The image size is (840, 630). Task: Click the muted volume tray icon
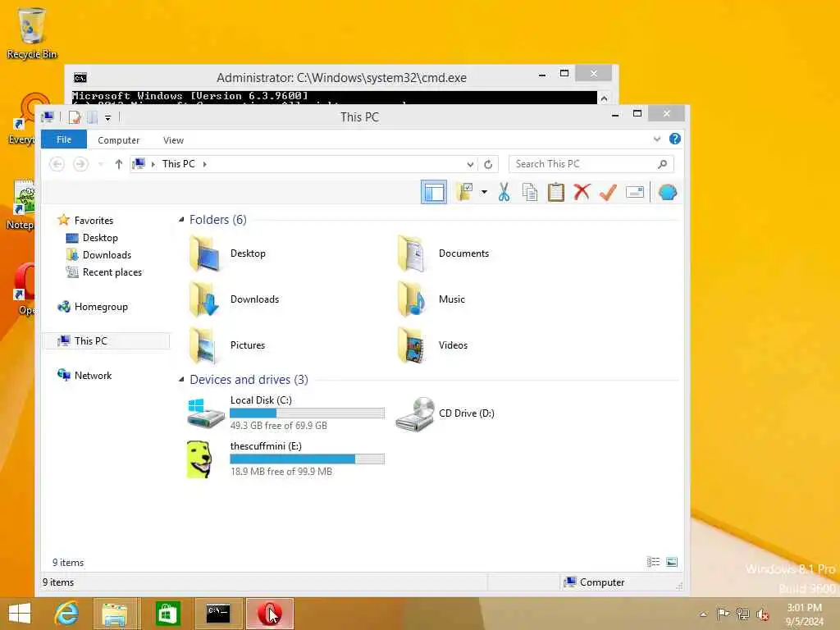762,614
